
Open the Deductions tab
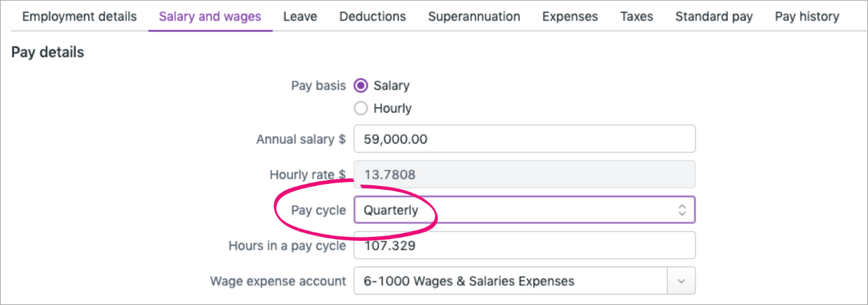tap(373, 17)
